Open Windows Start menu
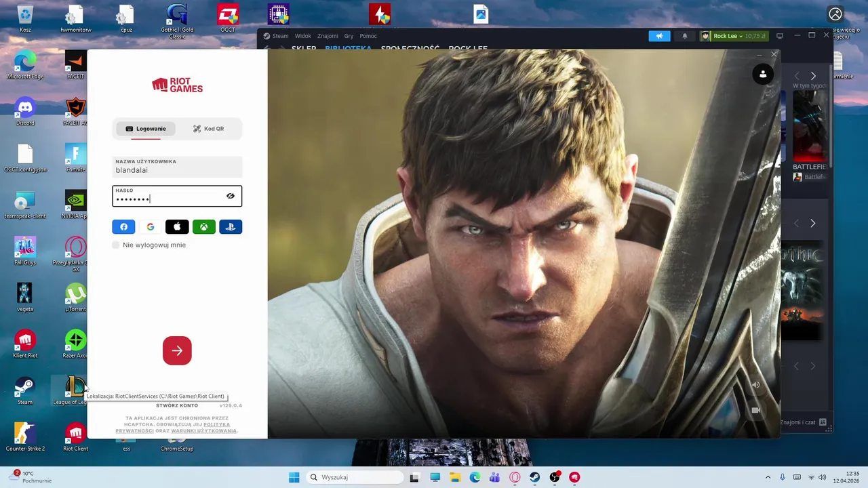This screenshot has height=488, width=868. (294, 477)
